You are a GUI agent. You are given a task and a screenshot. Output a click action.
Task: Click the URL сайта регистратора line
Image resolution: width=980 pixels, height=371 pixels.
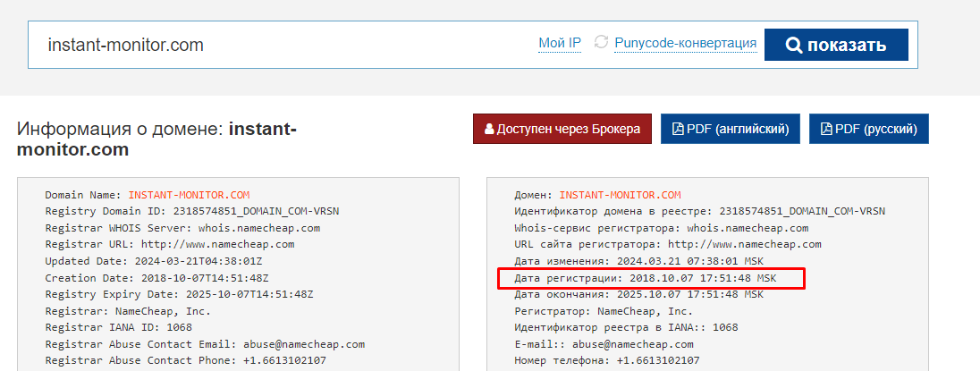point(668,244)
